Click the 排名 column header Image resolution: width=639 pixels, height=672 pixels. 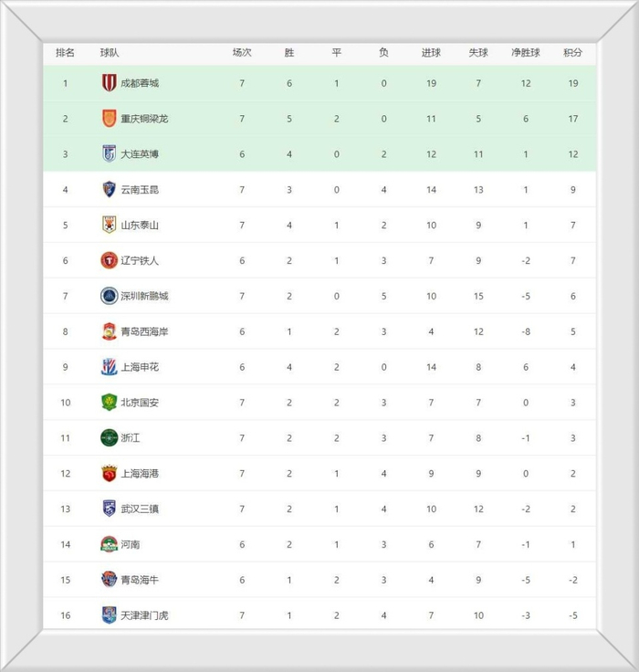[66, 53]
